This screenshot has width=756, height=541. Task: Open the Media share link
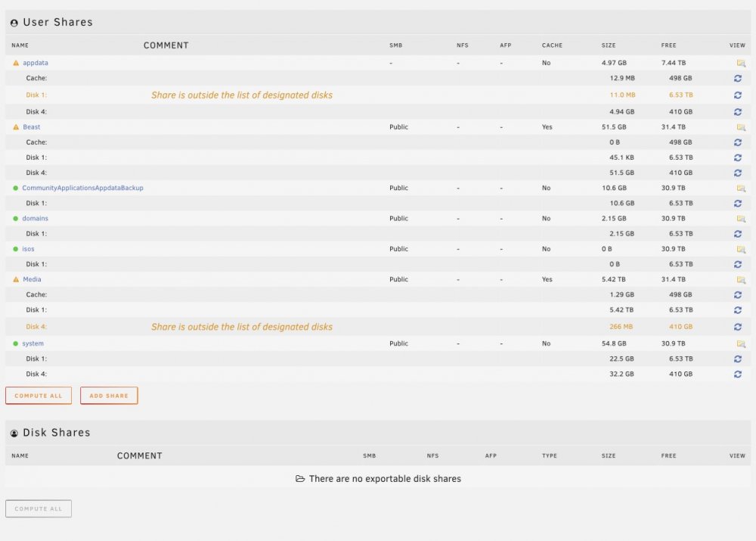(32, 279)
